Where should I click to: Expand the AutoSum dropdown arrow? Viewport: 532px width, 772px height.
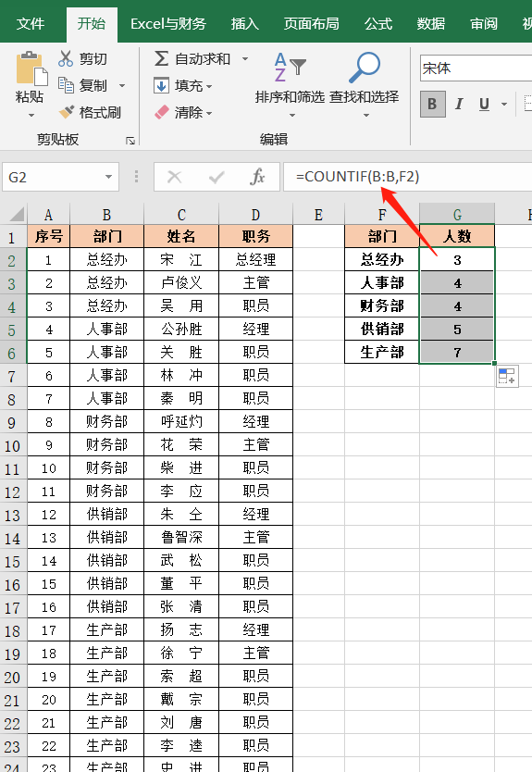pos(244,59)
